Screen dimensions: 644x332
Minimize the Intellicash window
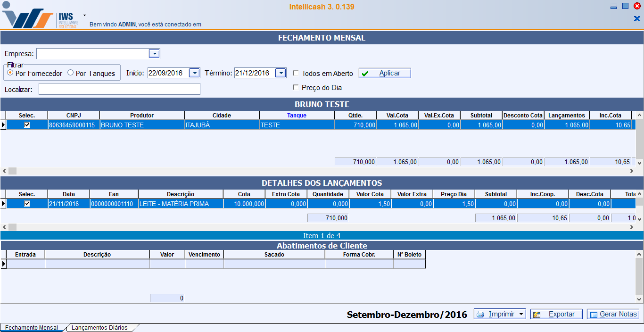tap(613, 6)
